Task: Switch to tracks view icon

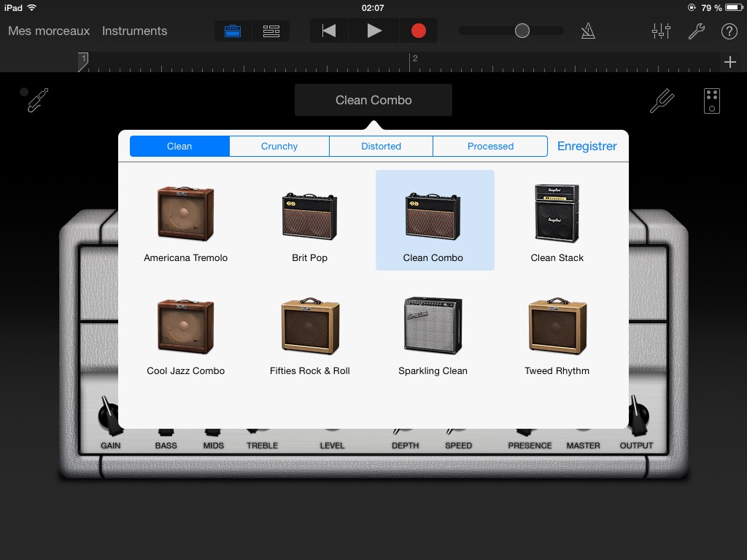Action: point(271,31)
